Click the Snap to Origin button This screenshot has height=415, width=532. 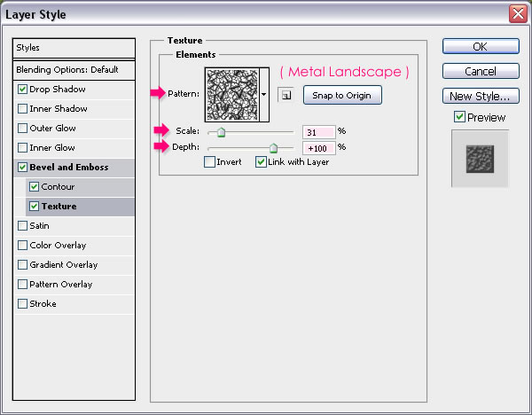(x=342, y=96)
